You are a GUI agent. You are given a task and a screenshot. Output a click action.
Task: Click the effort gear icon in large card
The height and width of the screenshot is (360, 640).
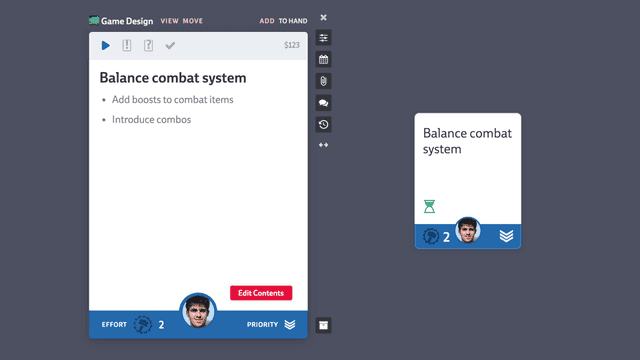tap(143, 325)
